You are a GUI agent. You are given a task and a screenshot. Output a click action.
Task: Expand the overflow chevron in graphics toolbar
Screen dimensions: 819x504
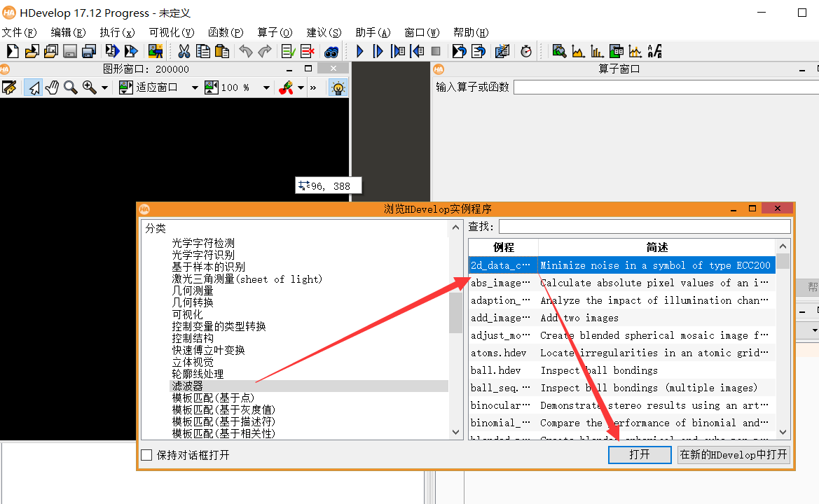click(x=312, y=87)
